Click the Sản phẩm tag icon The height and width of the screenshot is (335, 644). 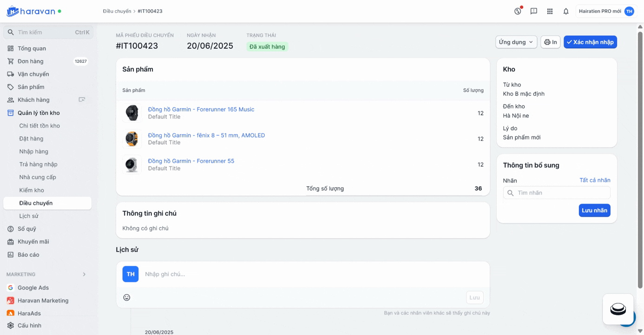(x=10, y=87)
